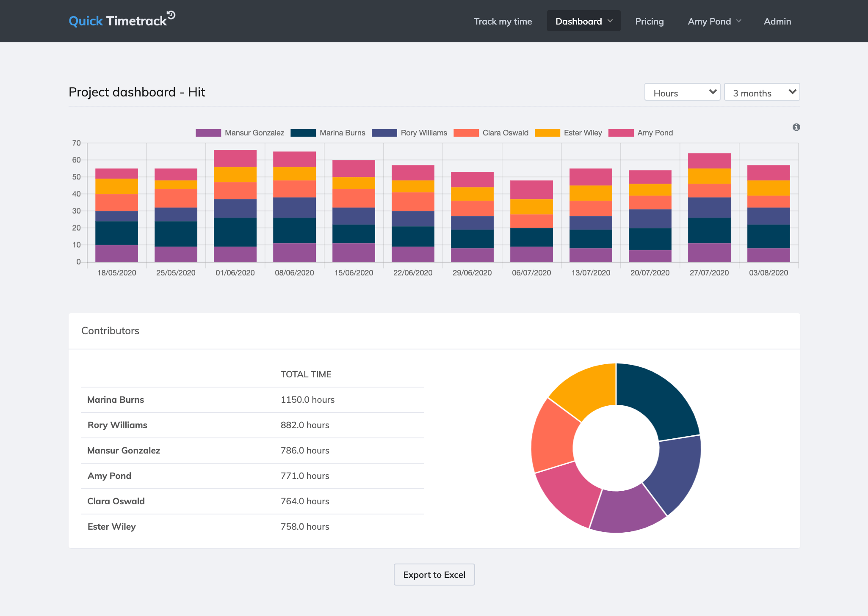Click the chart info icon

(x=796, y=127)
